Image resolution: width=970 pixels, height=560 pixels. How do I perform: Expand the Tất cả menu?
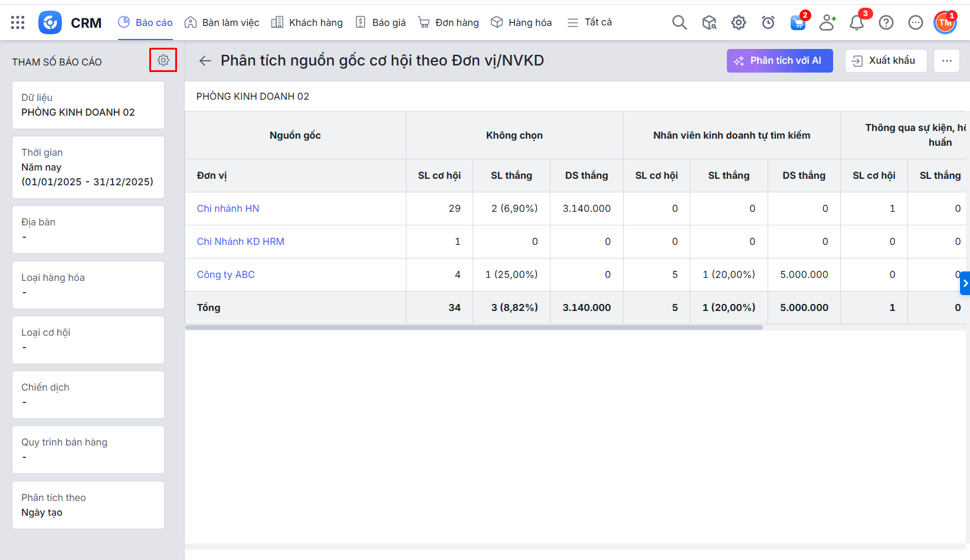pyautogui.click(x=589, y=22)
